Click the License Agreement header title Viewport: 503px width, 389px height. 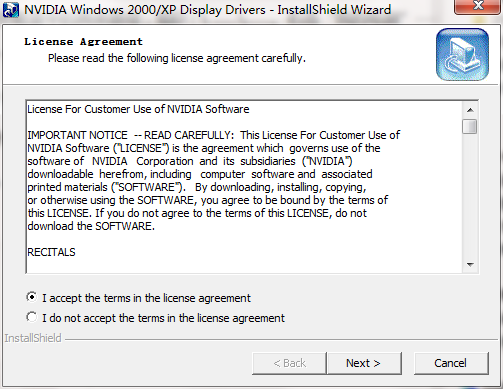83,42
